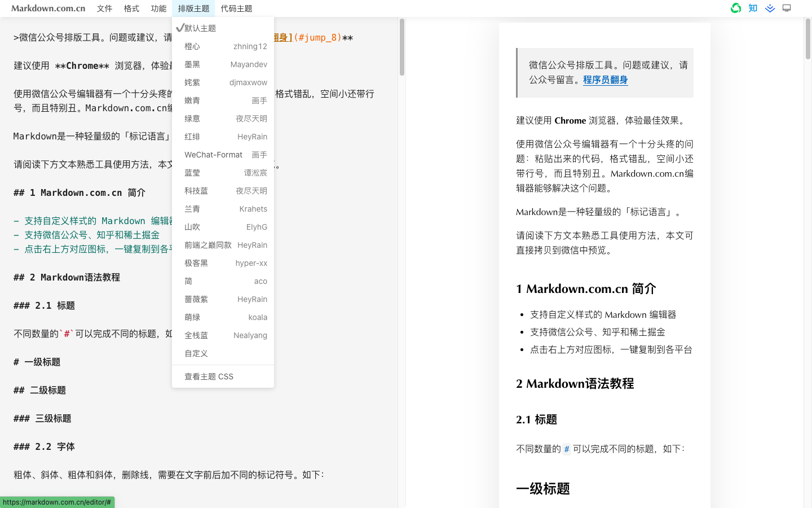Choose the 墨黑 theme
The height and width of the screenshot is (508, 812).
click(x=223, y=64)
